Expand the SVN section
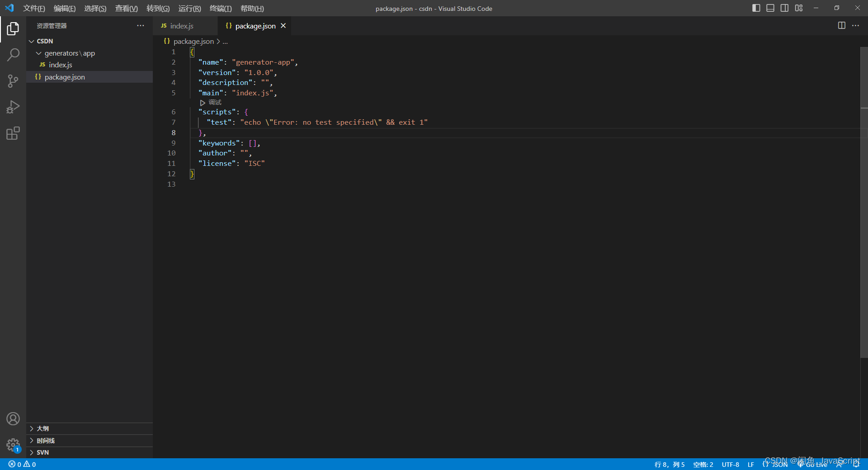This screenshot has width=868, height=470. [x=90, y=452]
